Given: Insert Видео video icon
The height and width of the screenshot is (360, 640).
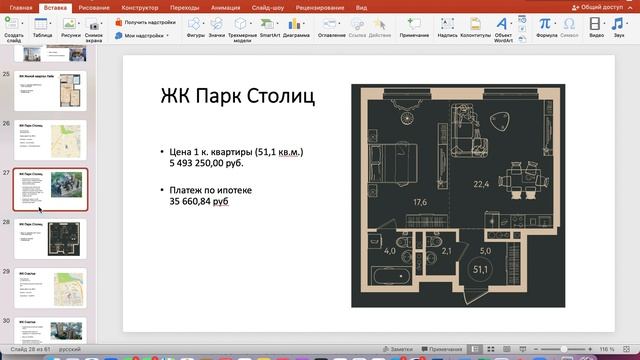Looking at the screenshot, I should pos(595,24).
